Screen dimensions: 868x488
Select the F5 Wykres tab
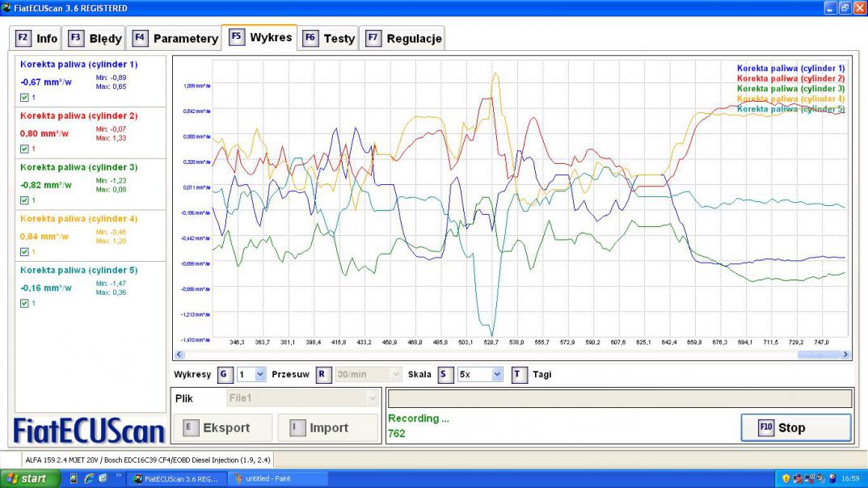point(259,37)
